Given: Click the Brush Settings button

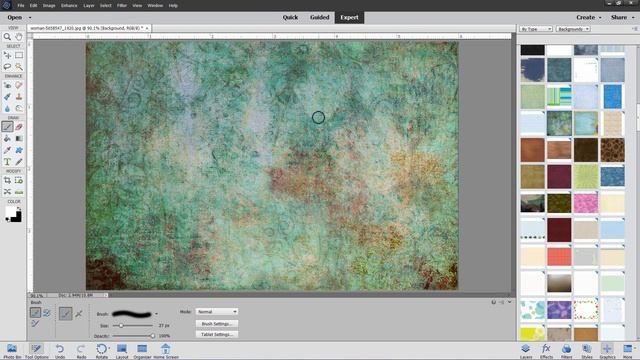Looking at the screenshot, I should click(217, 324).
